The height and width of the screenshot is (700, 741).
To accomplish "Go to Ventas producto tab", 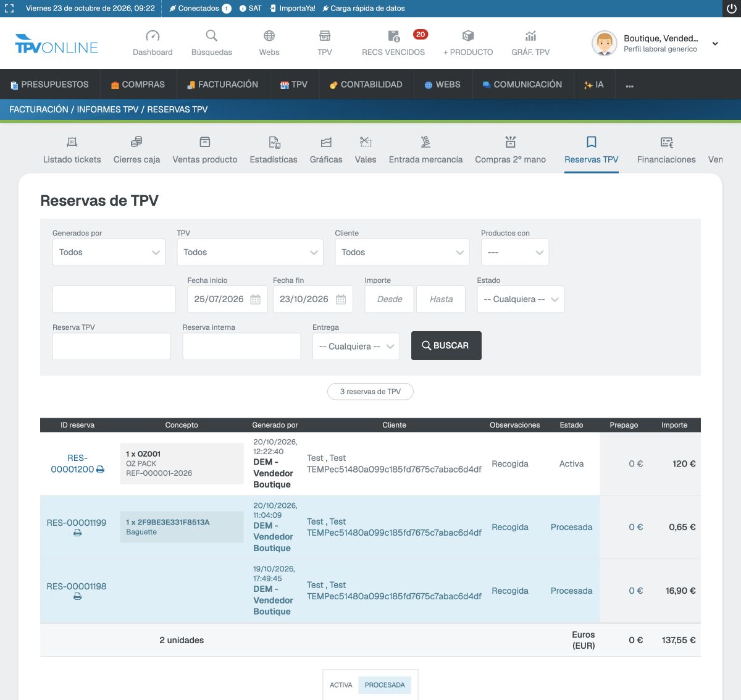I will click(x=205, y=150).
